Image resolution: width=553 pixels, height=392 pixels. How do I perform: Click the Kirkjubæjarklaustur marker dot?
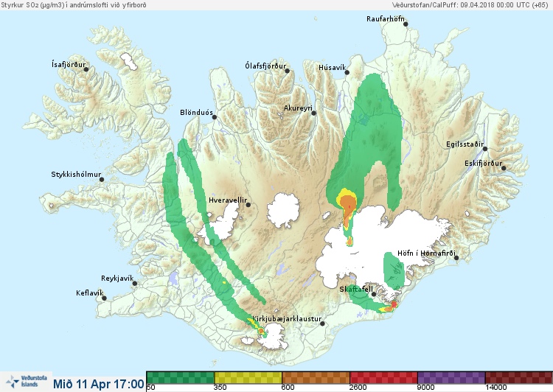click(322, 323)
